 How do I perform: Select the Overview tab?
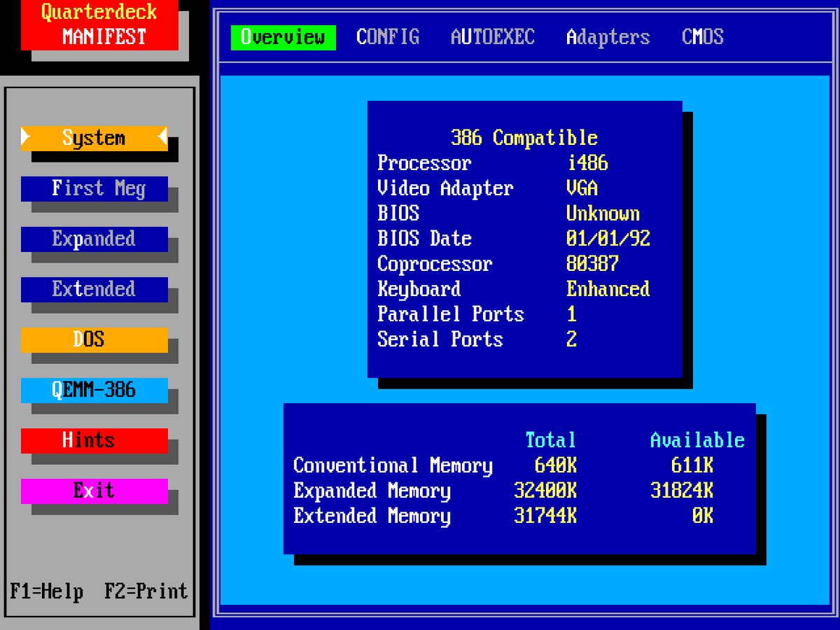tap(283, 37)
